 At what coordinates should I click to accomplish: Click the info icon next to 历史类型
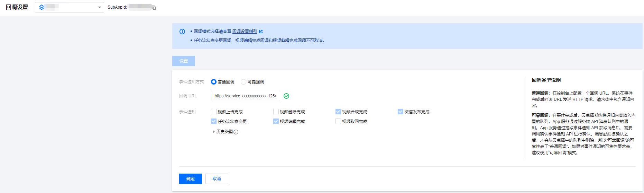[x=236, y=132]
